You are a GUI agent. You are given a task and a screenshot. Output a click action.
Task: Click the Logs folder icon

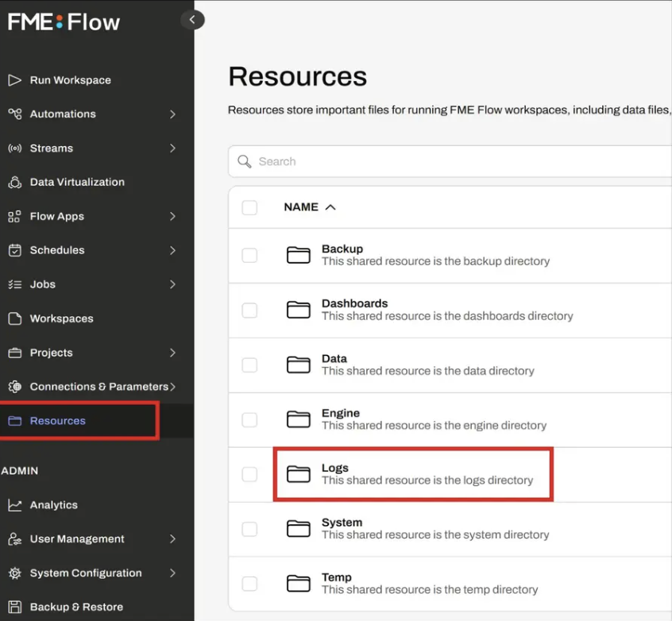[x=298, y=474]
